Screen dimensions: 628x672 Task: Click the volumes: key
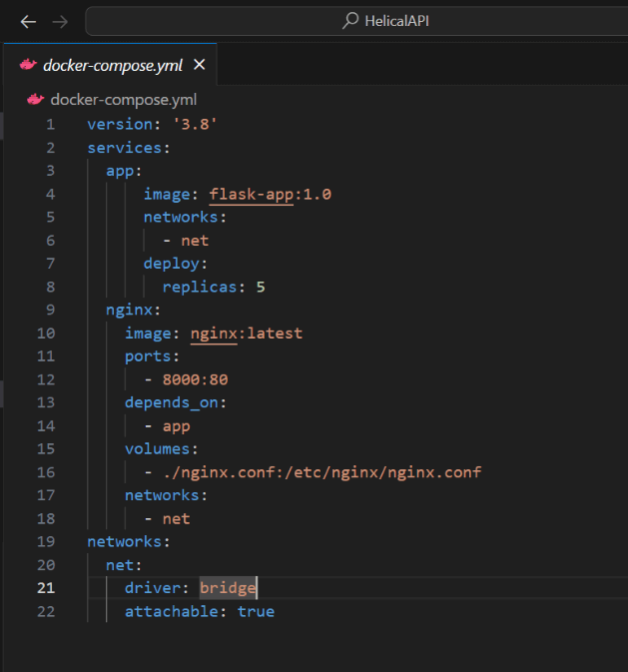(161, 448)
